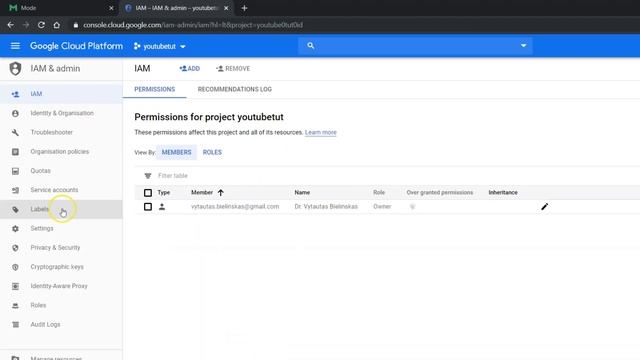Viewport: 640px width, 360px height.
Task: Click the Name column header
Action: [302, 192]
